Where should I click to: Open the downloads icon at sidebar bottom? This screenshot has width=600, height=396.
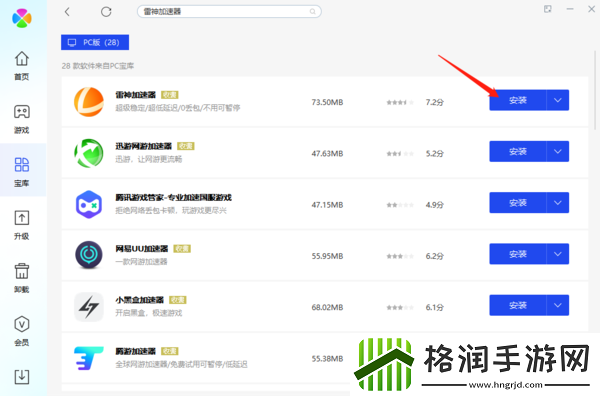click(x=22, y=376)
